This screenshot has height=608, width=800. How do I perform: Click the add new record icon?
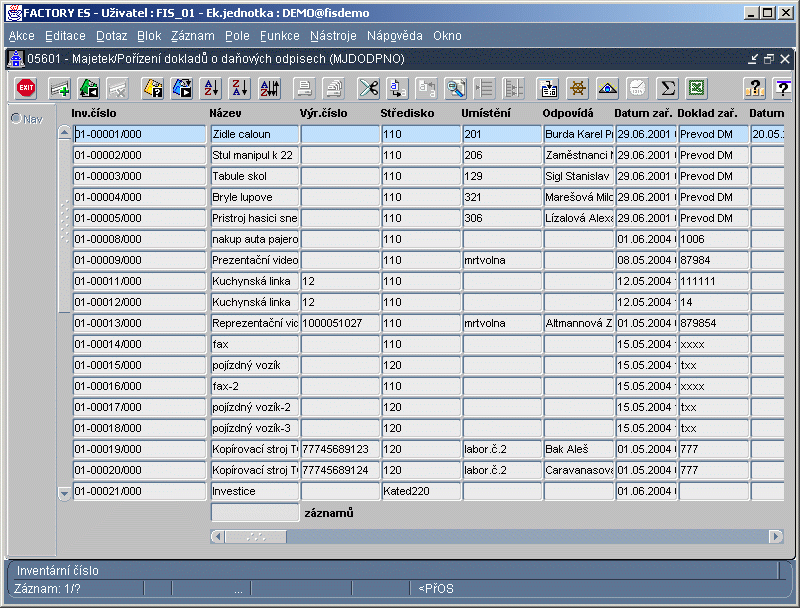point(60,88)
